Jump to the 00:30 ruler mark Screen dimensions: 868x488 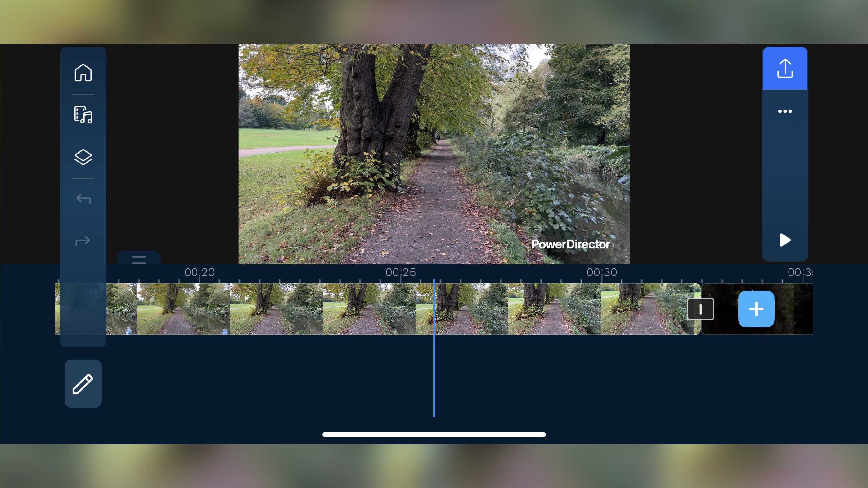click(x=602, y=272)
